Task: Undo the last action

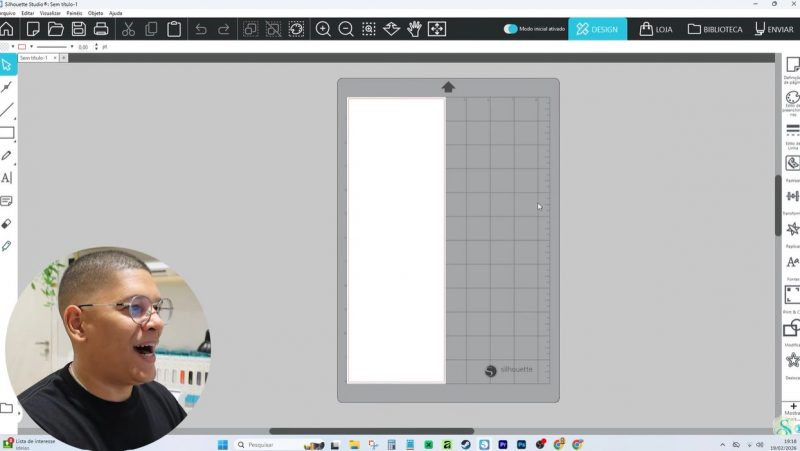Action: click(201, 29)
